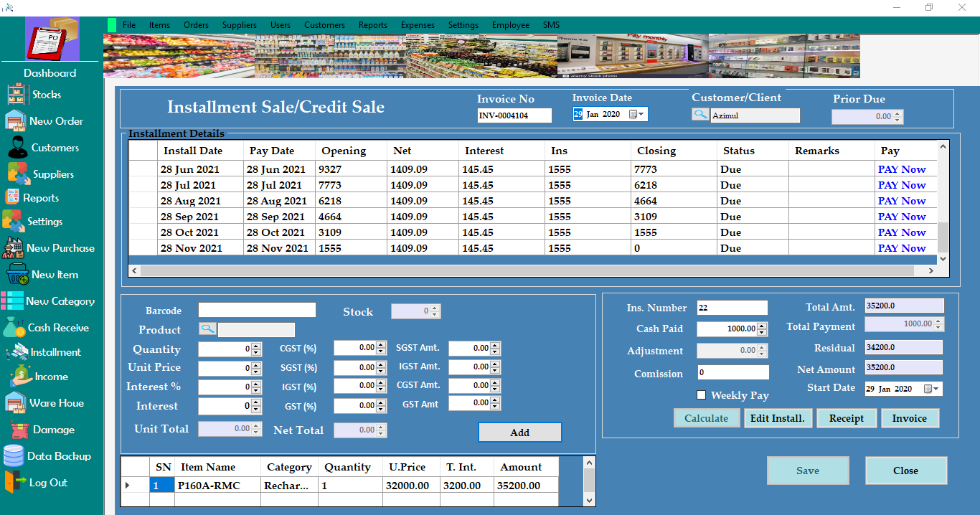The height and width of the screenshot is (515, 980).
Task: Click the customer search magnifier icon
Action: click(699, 114)
